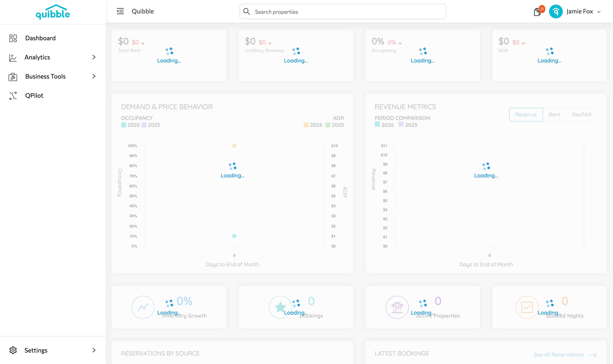Image resolution: width=613 pixels, height=364 pixels.
Task: Click the orange ADR data point
Action: 234,145
